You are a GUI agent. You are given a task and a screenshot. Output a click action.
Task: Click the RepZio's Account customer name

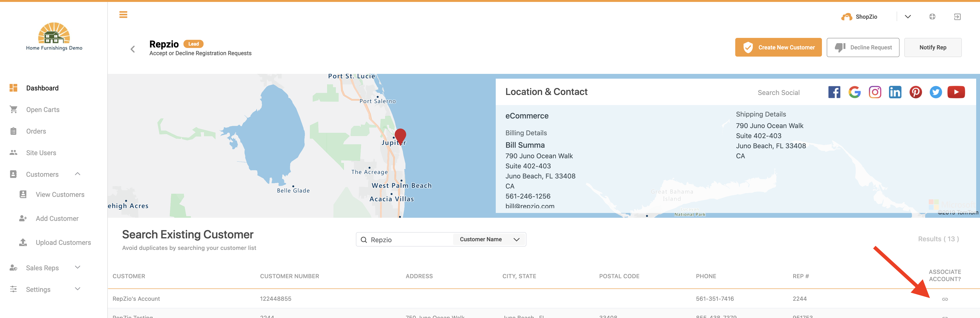click(x=136, y=299)
